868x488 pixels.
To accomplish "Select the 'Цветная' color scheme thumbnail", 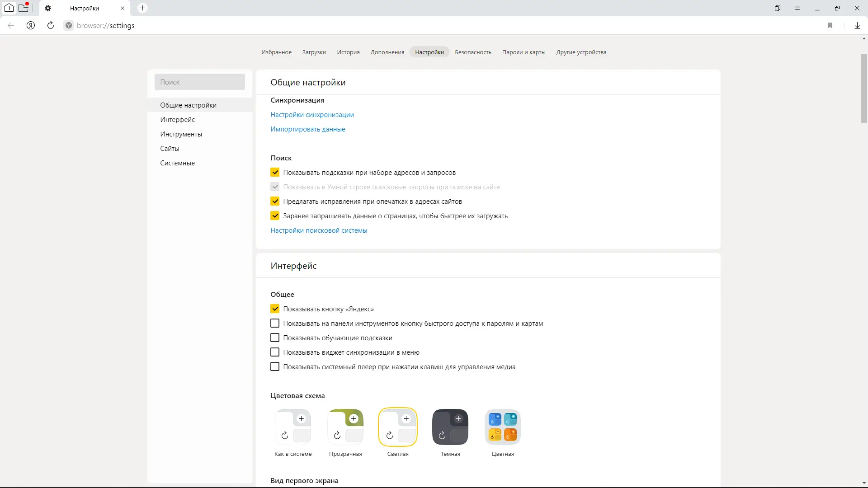I will click(x=503, y=427).
